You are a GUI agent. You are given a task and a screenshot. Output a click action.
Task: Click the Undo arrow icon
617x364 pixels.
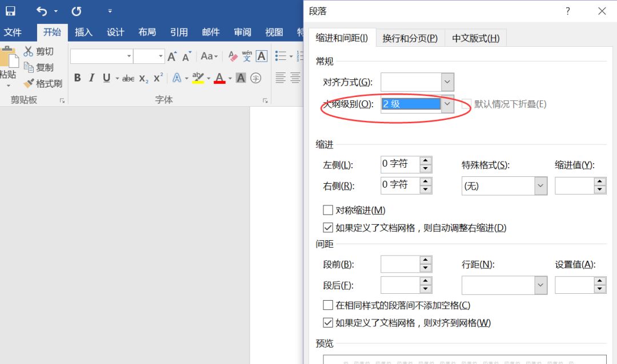(x=42, y=11)
